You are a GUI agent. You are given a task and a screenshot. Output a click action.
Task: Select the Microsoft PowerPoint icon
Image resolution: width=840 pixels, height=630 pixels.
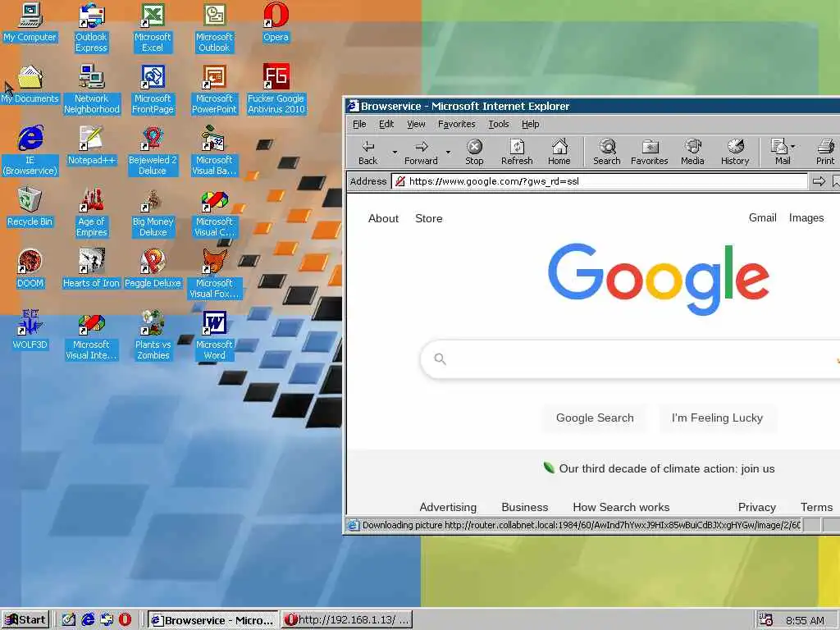pyautogui.click(x=214, y=89)
